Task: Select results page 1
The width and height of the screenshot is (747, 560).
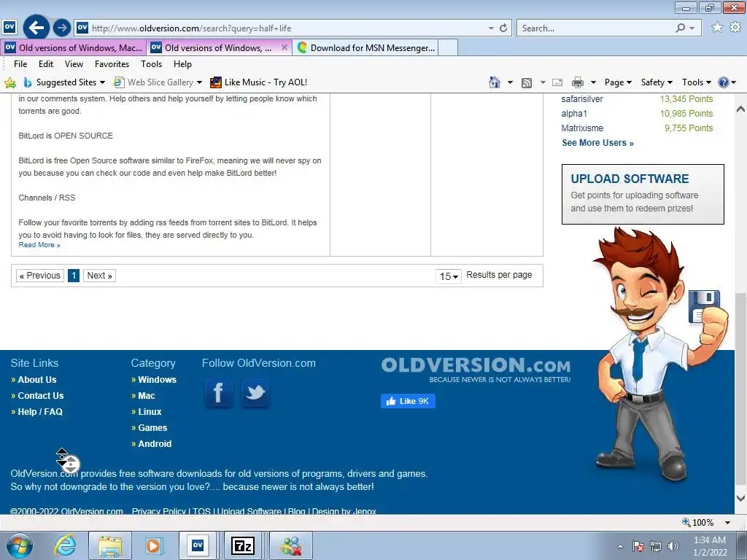Action: tap(74, 276)
